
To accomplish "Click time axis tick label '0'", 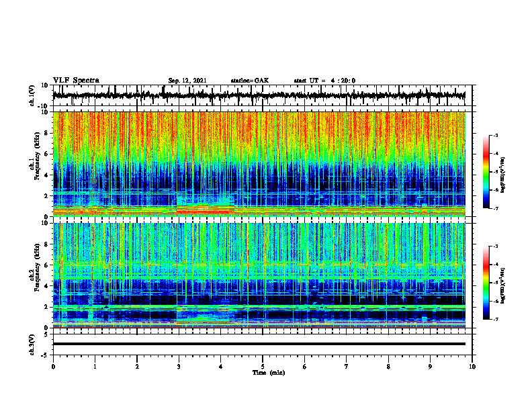I will click(53, 367).
